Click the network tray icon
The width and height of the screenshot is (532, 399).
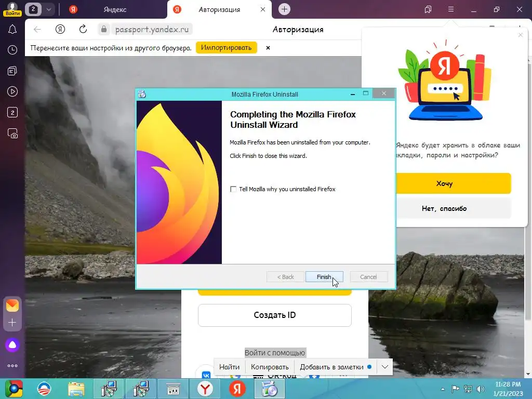(468, 389)
